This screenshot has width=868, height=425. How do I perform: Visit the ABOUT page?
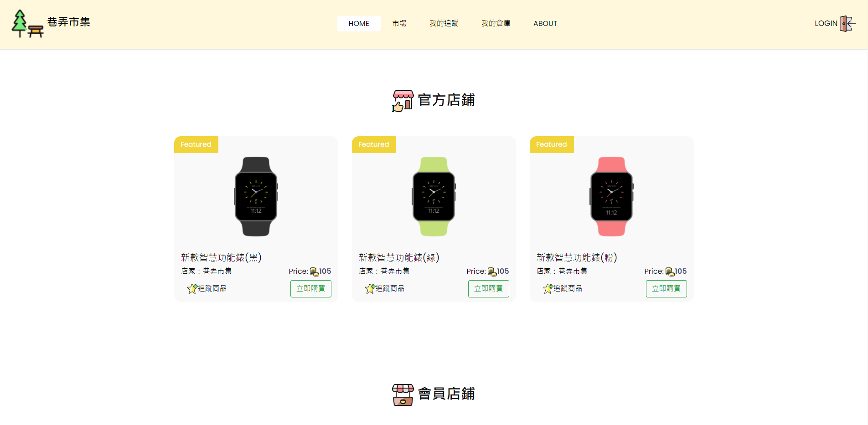[545, 24]
